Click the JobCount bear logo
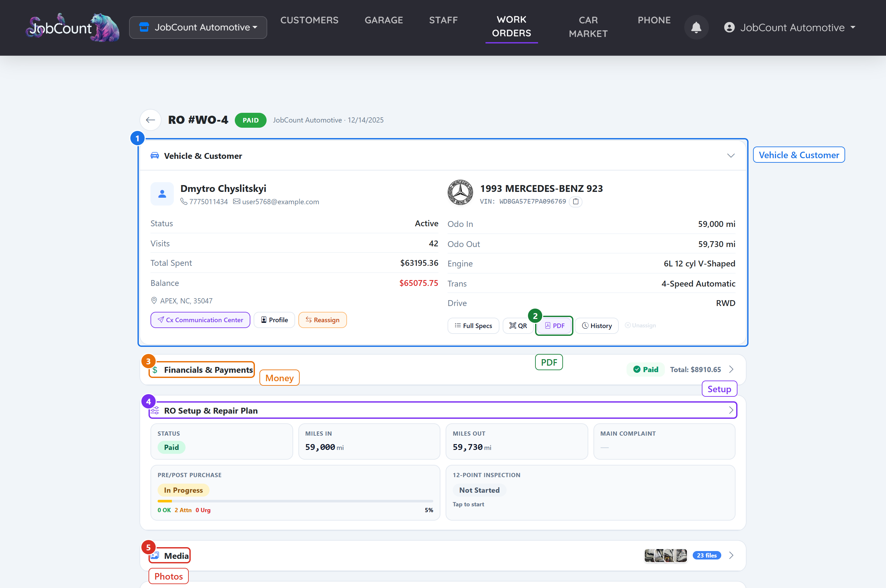The height and width of the screenshot is (588, 886). [73, 27]
